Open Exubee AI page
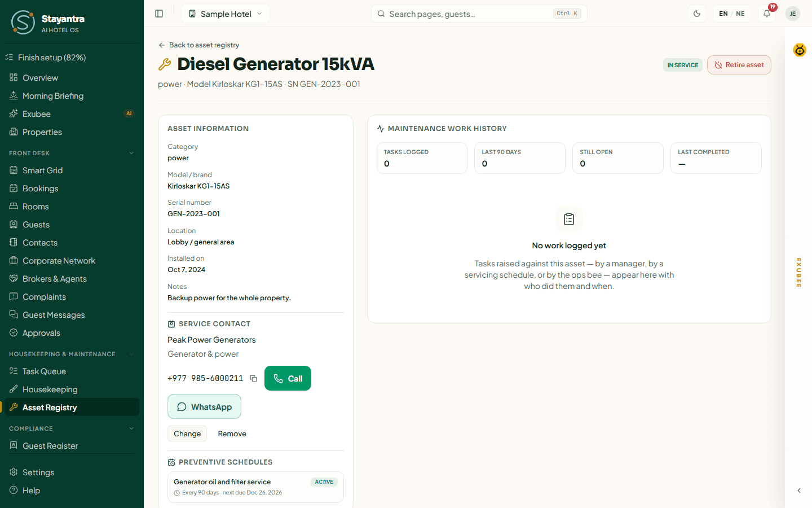Screen dimensions: 812x508 tap(72, 114)
